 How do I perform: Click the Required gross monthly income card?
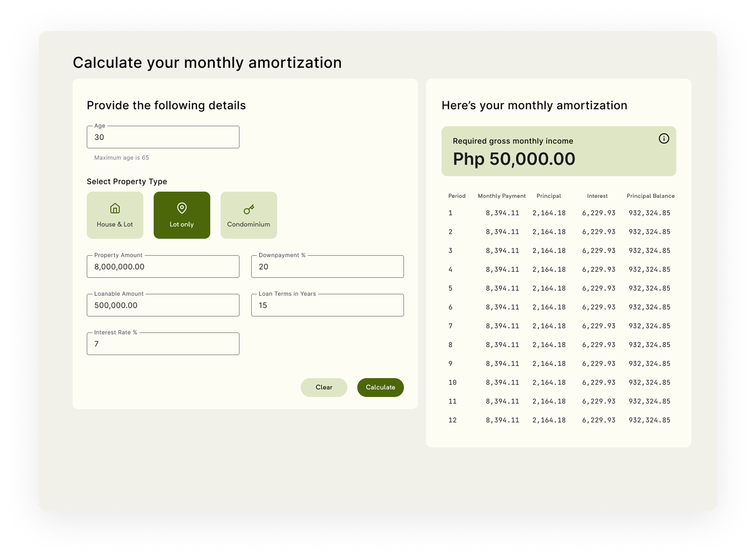coord(558,151)
